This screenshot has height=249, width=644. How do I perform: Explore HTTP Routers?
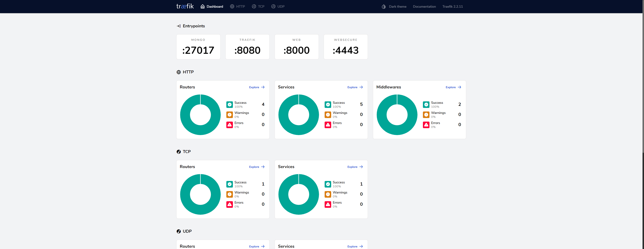[x=256, y=87]
